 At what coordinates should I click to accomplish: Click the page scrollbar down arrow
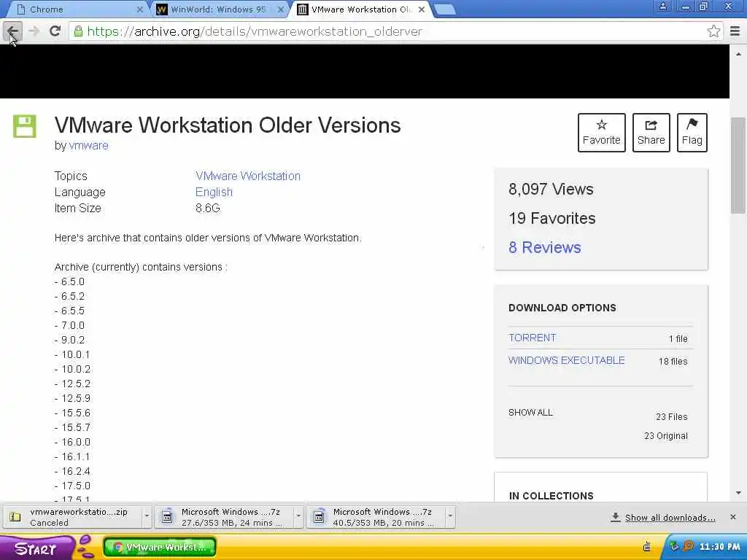738,494
